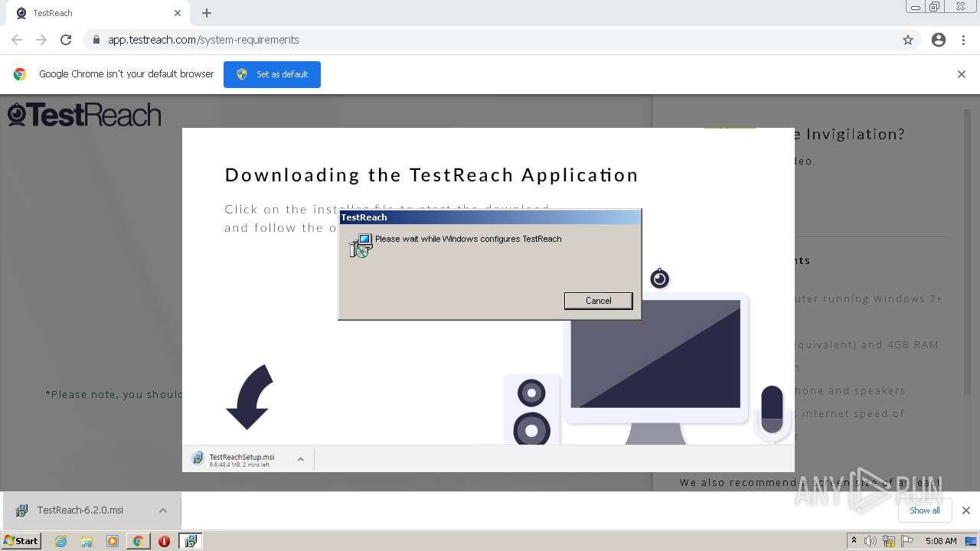
Task: Open Internet Explorer from the taskbar
Action: (60, 541)
